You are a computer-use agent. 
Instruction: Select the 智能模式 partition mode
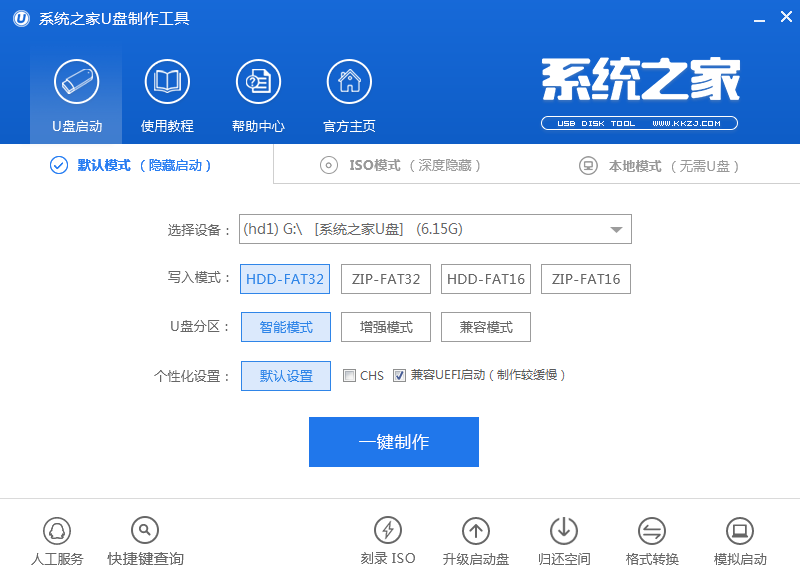(285, 327)
